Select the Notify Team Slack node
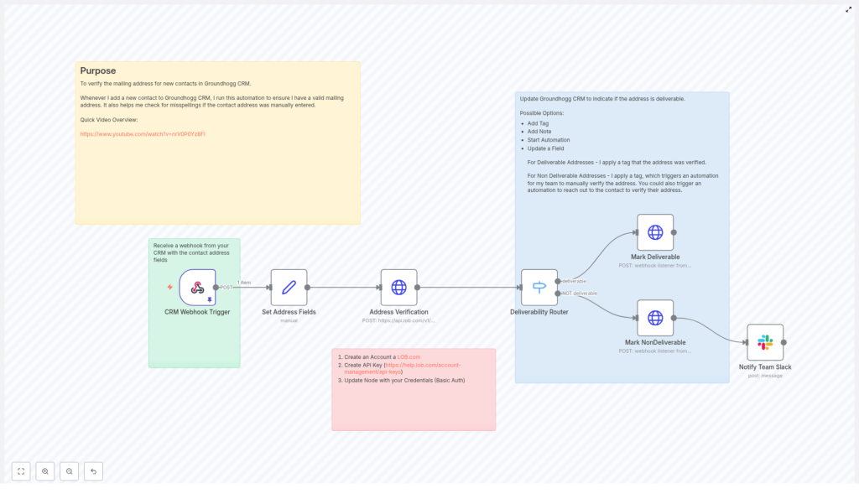The width and height of the screenshot is (859, 504). coord(765,342)
